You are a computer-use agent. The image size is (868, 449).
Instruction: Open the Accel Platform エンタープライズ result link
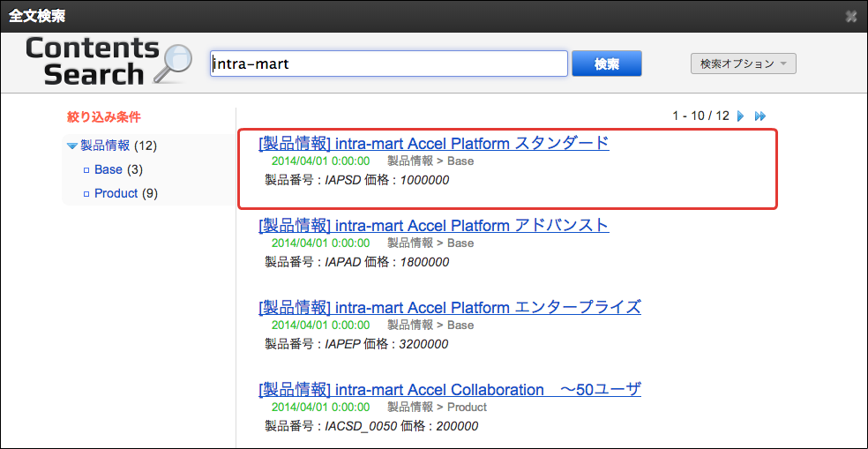click(x=449, y=307)
